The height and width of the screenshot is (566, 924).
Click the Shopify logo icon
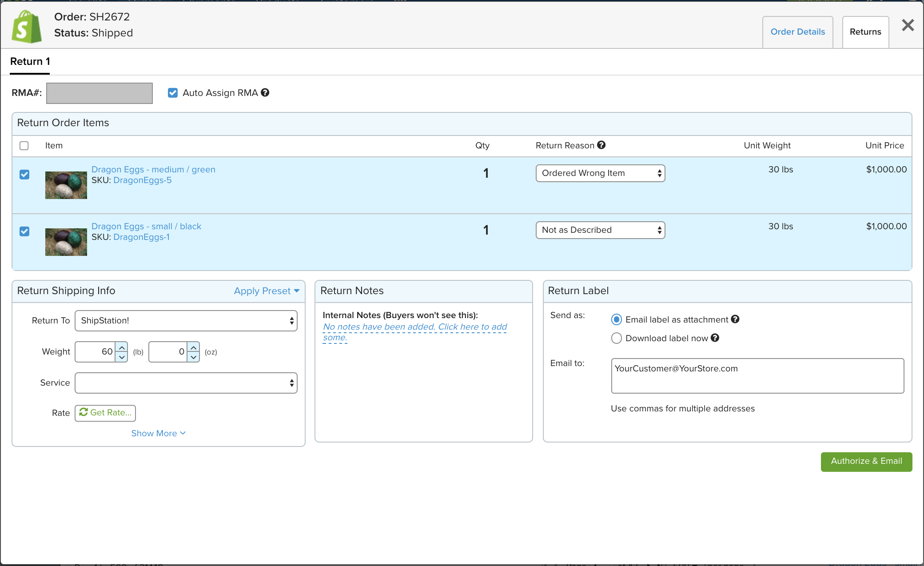(27, 27)
